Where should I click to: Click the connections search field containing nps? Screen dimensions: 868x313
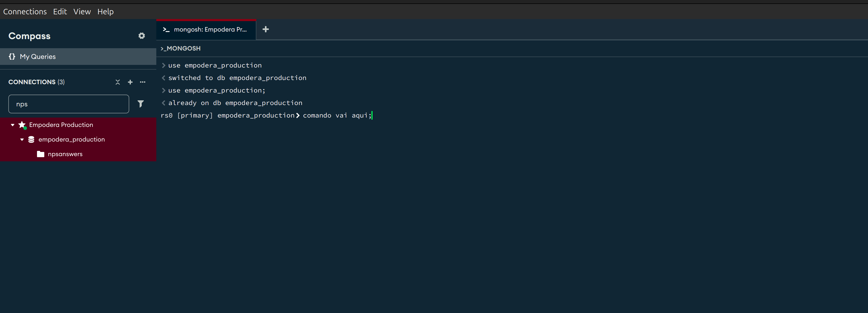[69, 104]
